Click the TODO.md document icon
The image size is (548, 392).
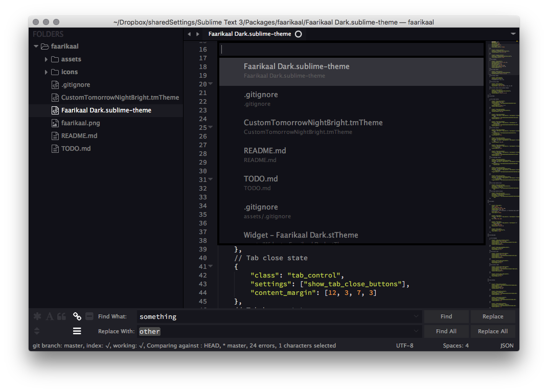point(55,149)
